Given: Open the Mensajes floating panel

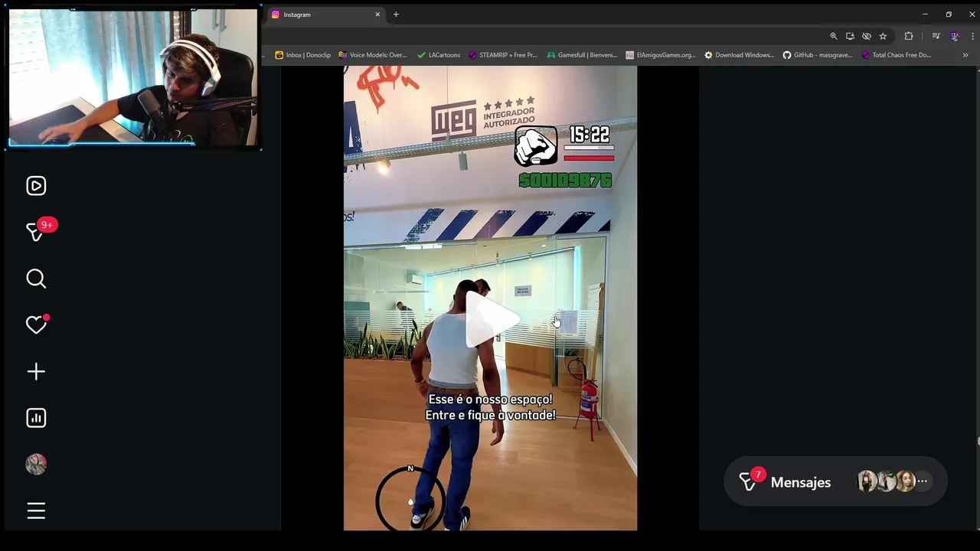Looking at the screenshot, I should pos(835,482).
